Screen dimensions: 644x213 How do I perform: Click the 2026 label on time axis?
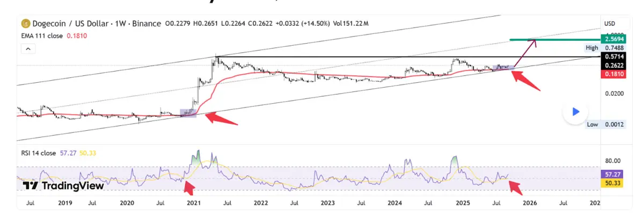click(x=530, y=203)
